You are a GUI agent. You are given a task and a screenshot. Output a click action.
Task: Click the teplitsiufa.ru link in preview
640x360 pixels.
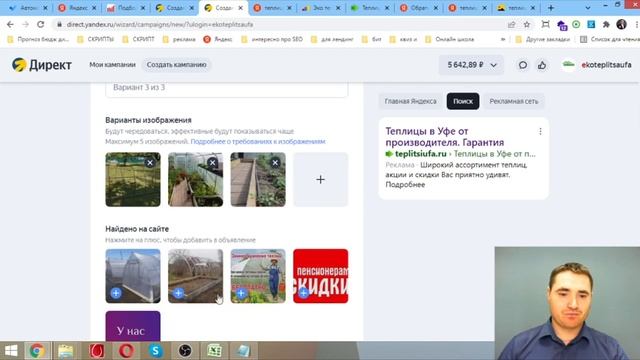(420, 154)
